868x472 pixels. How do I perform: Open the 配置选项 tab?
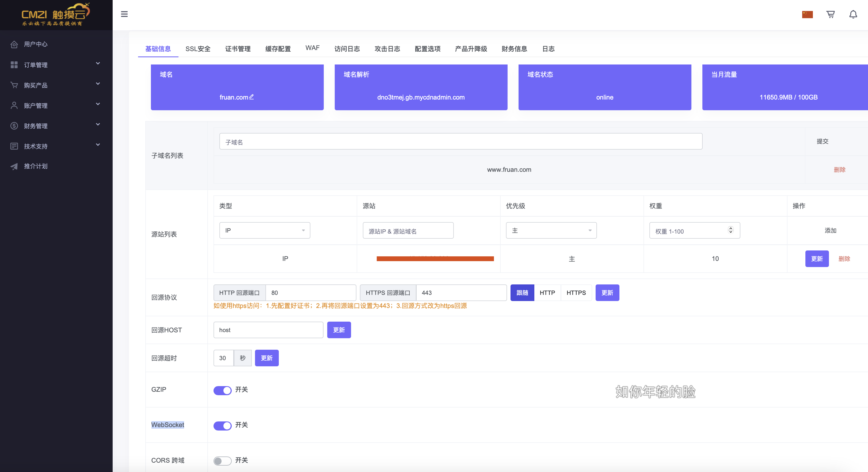point(428,49)
